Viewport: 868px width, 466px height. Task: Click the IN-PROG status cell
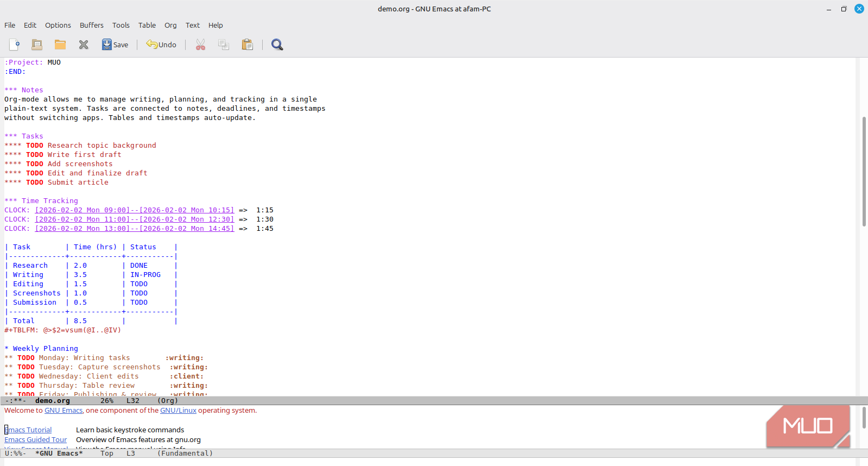[x=145, y=275]
